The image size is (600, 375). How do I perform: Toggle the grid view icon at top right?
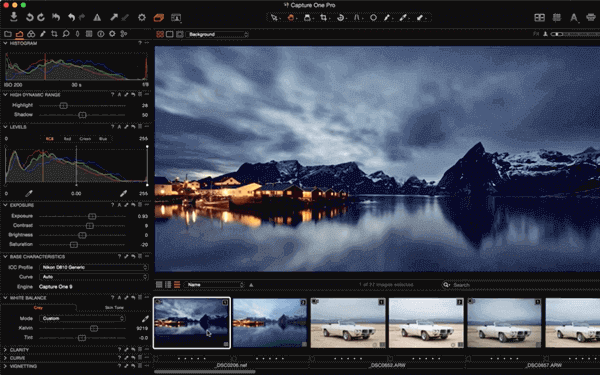click(556, 18)
